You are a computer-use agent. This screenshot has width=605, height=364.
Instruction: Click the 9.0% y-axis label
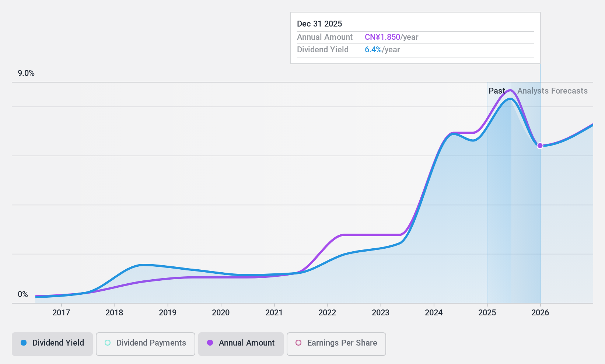click(26, 73)
